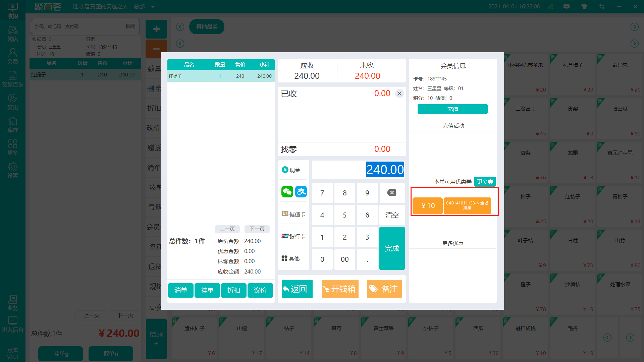Click 完成 to complete payment
Viewport: 644px width, 362px height.
click(392, 248)
